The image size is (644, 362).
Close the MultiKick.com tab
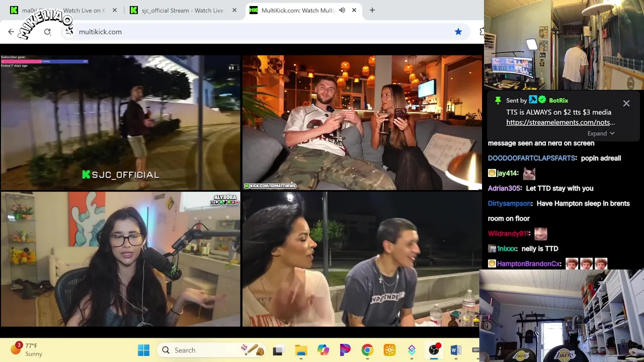(x=354, y=10)
